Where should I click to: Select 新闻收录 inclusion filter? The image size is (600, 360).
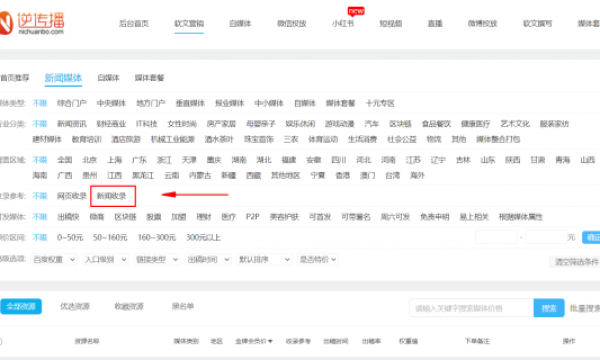[x=111, y=196]
